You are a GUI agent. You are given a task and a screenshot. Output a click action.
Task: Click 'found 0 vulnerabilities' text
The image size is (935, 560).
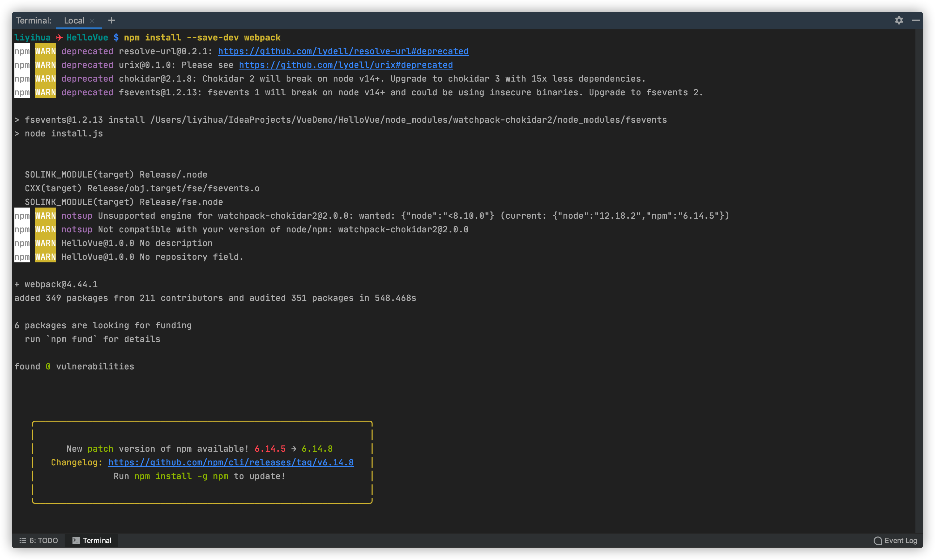(x=74, y=366)
